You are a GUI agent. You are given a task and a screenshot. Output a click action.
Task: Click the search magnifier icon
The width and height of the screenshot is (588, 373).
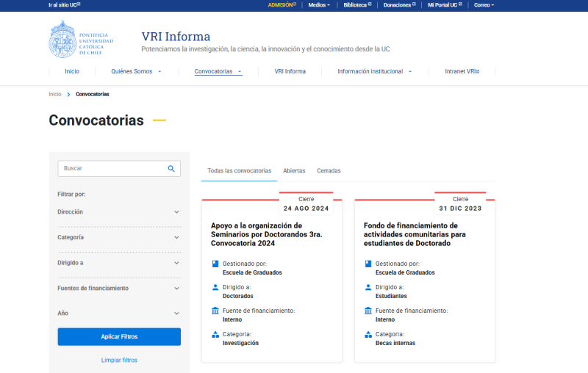point(171,169)
